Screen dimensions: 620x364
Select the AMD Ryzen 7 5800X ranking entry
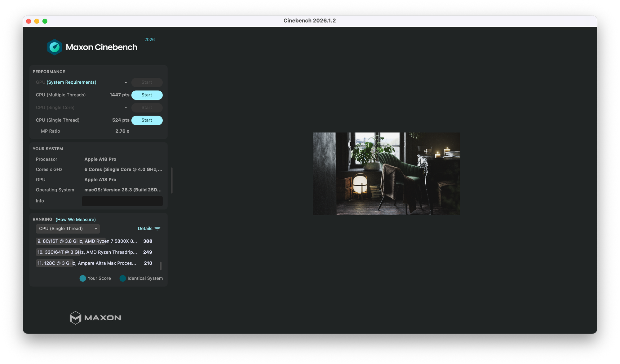pyautogui.click(x=87, y=241)
